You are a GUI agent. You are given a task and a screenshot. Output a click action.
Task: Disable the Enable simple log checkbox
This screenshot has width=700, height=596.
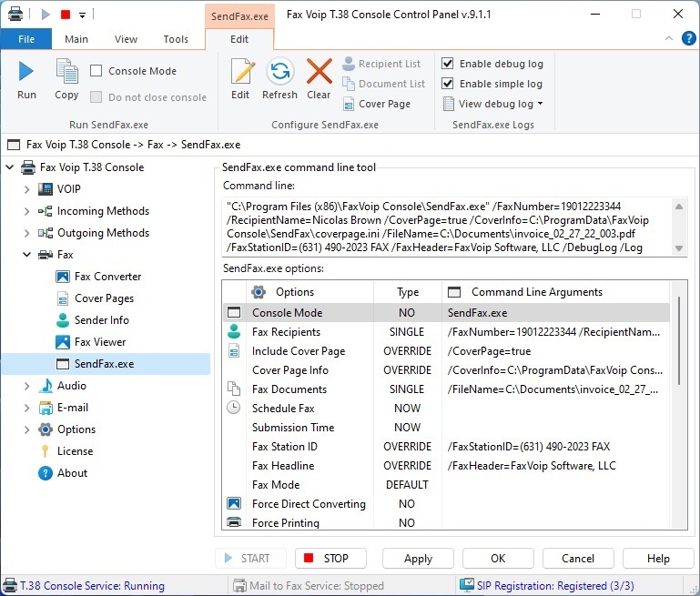pos(447,84)
